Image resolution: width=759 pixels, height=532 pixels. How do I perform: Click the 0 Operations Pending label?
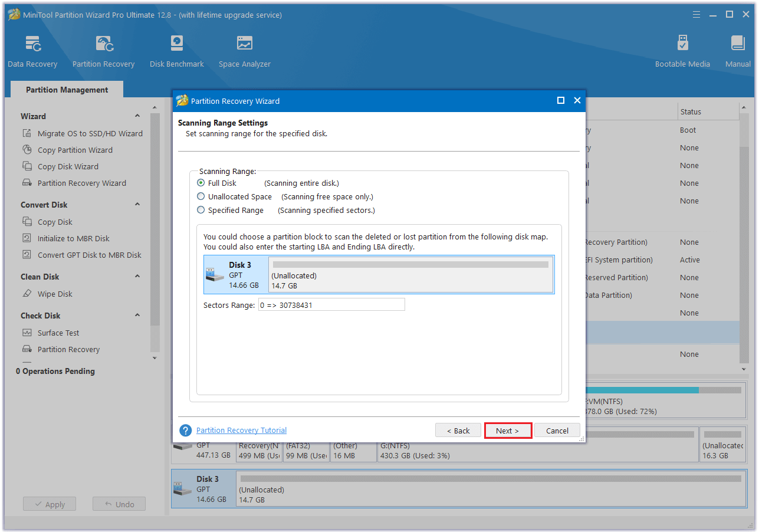click(x=55, y=371)
